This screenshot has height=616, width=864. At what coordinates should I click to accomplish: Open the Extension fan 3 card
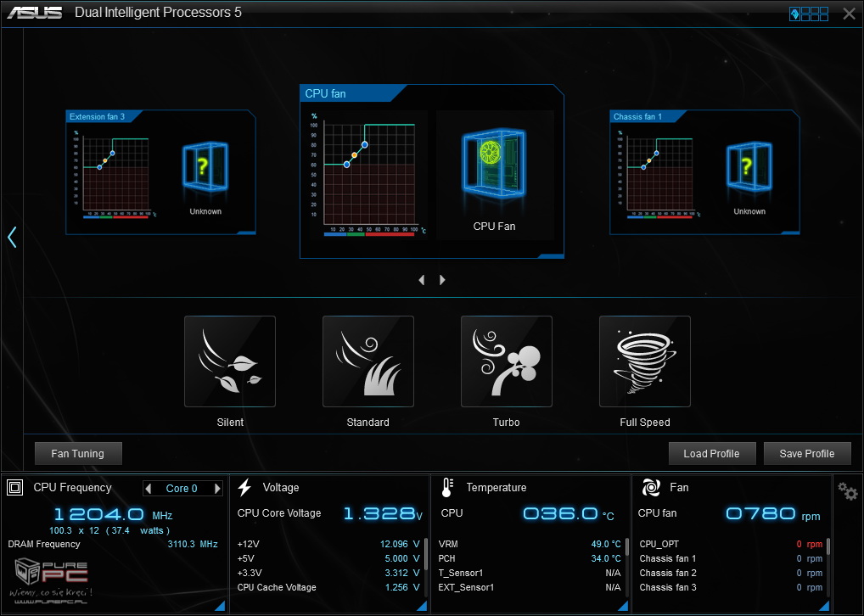[160, 172]
